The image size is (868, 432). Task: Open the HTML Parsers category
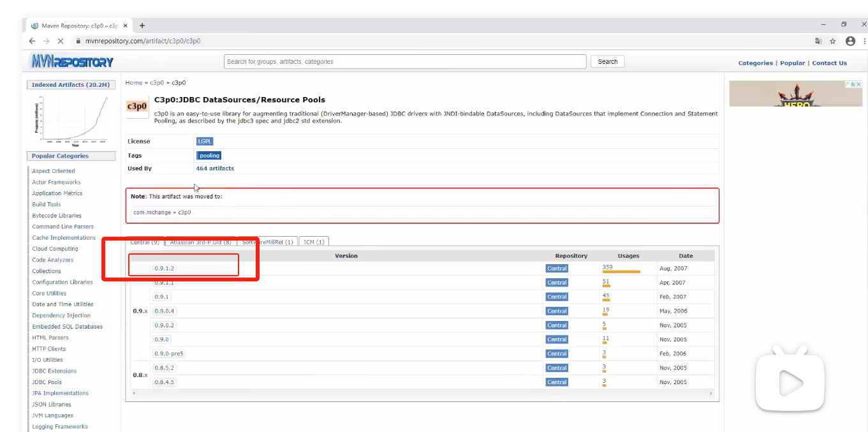[50, 338]
